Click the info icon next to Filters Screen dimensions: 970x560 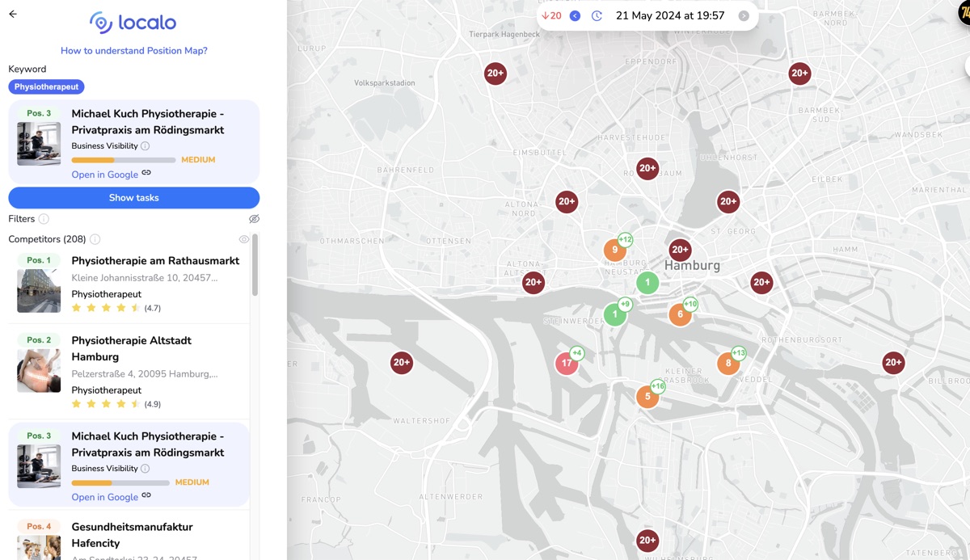(44, 219)
